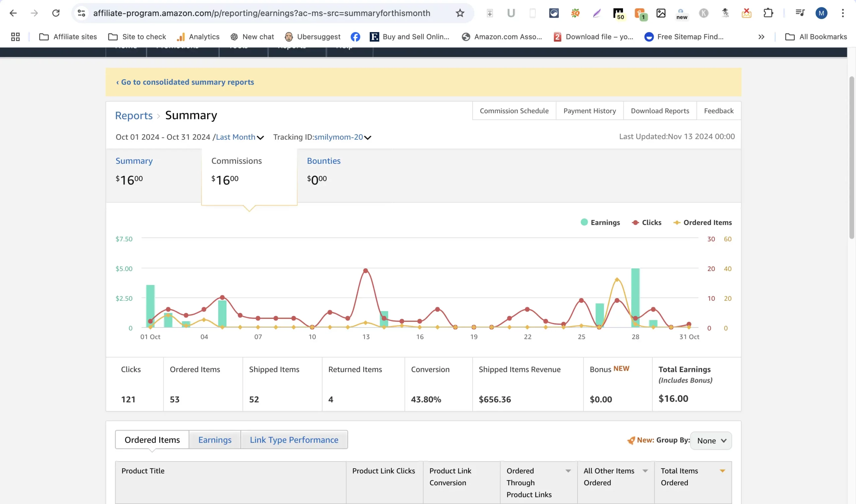Switch to the Bounties tab
The height and width of the screenshot is (504, 856).
tap(324, 161)
